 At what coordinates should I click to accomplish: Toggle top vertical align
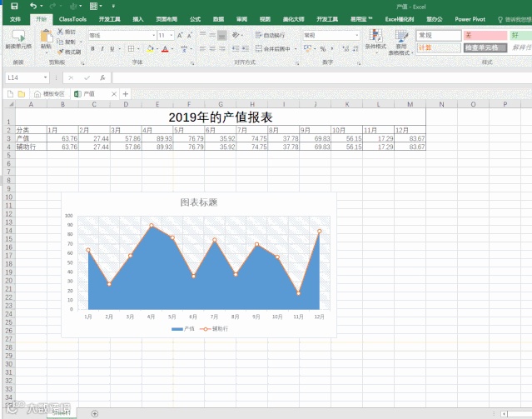[202, 35]
